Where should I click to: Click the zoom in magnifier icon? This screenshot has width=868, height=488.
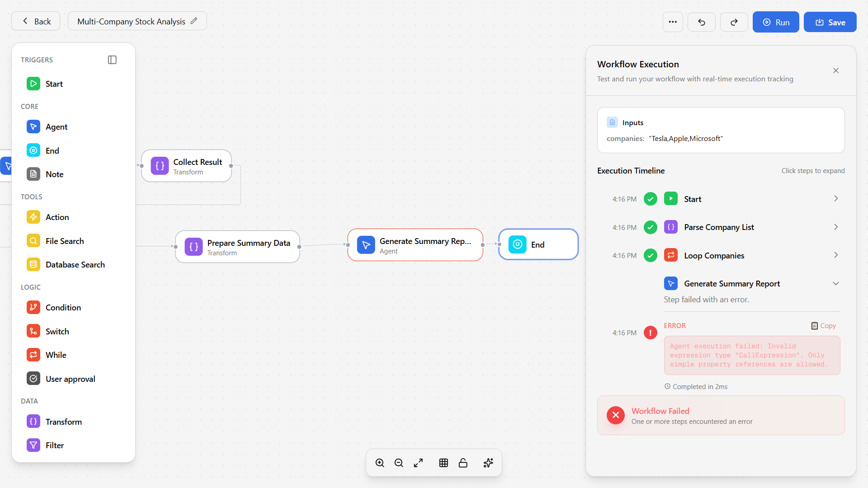point(380,463)
